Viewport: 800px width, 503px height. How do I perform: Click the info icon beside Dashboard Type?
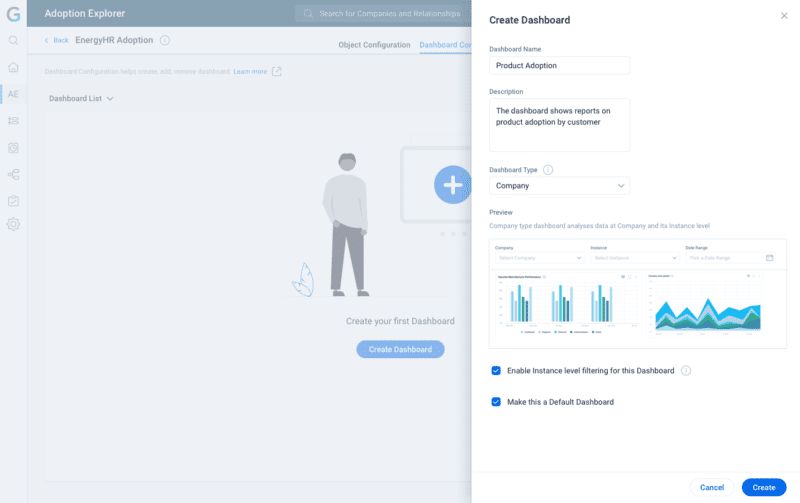[x=548, y=170]
